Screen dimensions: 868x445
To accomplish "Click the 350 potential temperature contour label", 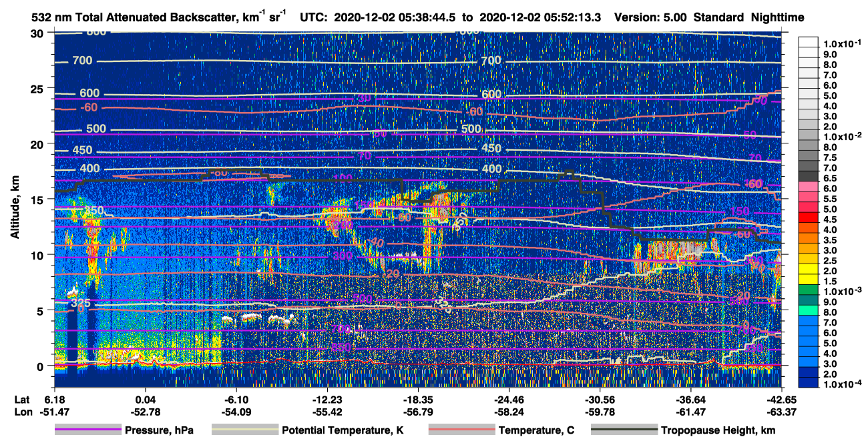I will click(x=93, y=211).
